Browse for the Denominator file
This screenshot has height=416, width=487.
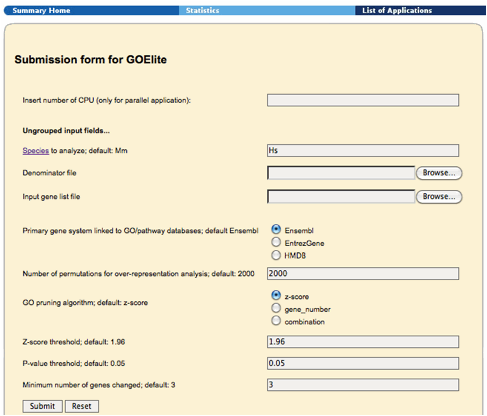tap(439, 173)
